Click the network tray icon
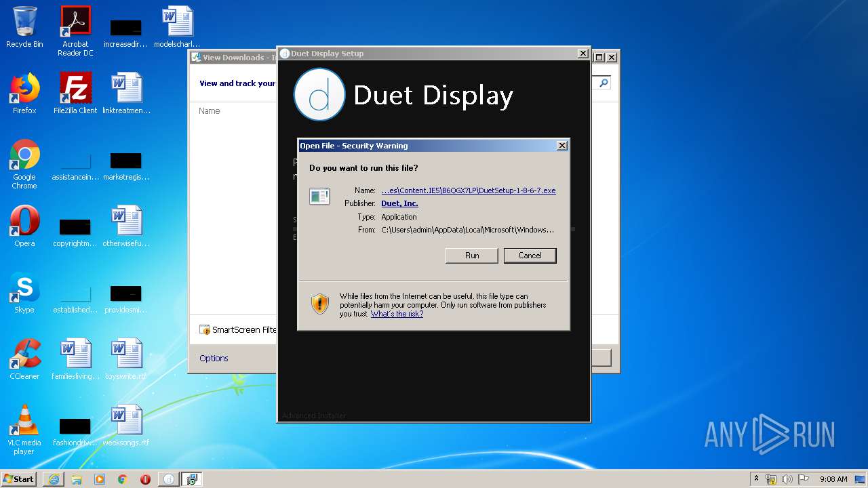This screenshot has width=868, height=488. (x=771, y=479)
